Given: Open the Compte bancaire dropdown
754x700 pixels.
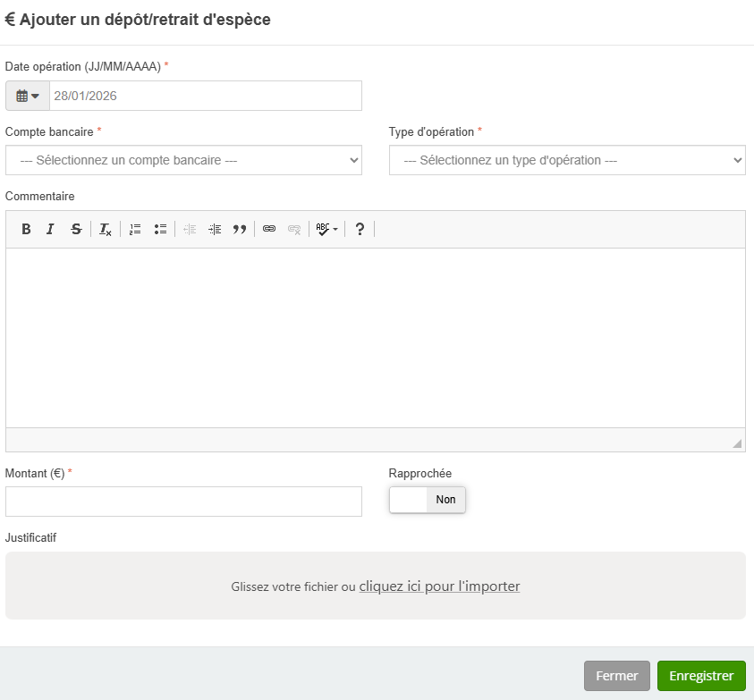Looking at the screenshot, I should click(x=183, y=160).
